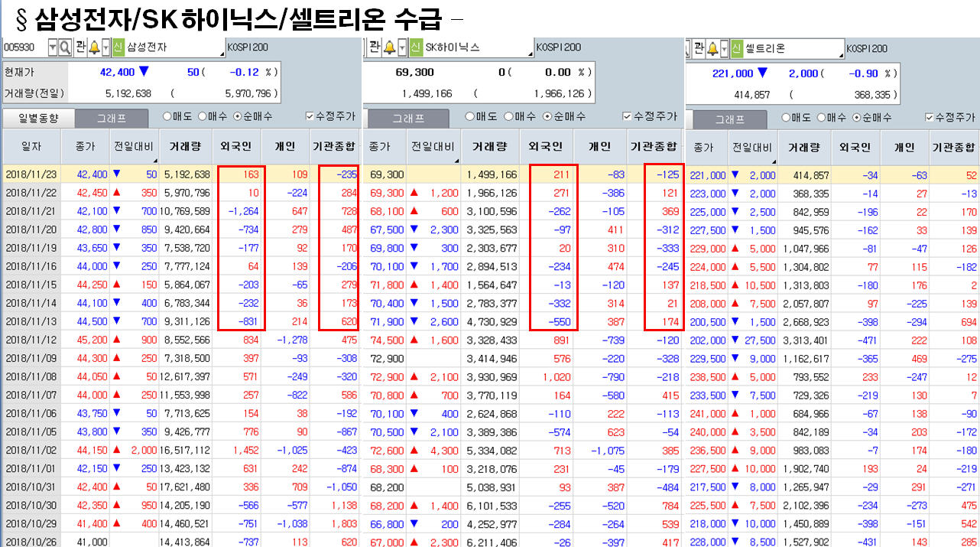Click 셀트리온 volume cell 3,313,401
This screenshot has width=980, height=547.
pyautogui.click(x=806, y=340)
